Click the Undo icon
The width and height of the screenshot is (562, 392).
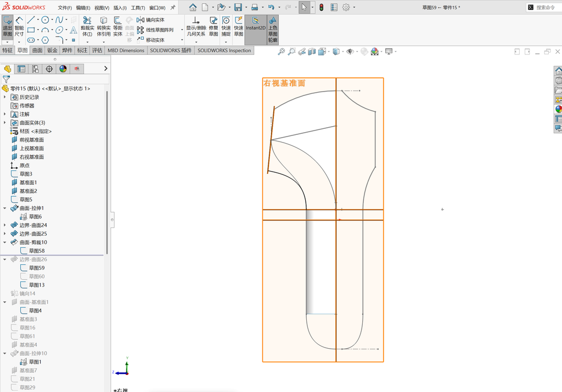(x=271, y=7)
